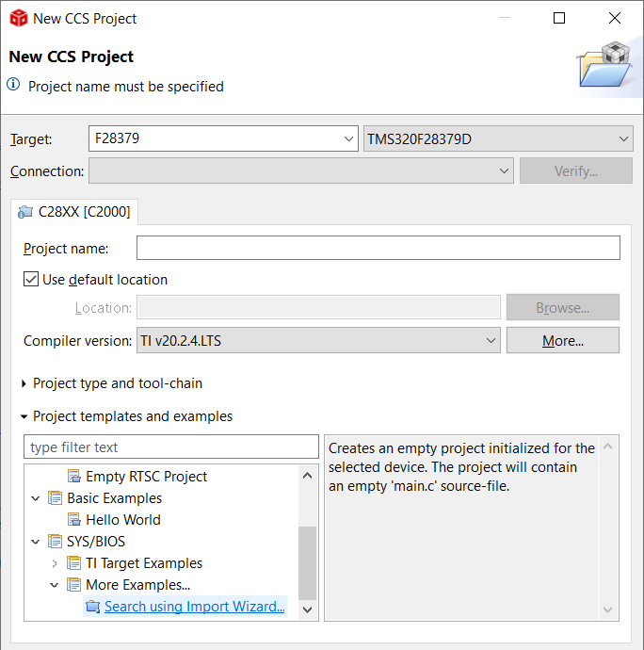The height and width of the screenshot is (650, 644).
Task: Click the C28XX tab chip icon
Action: [x=25, y=212]
